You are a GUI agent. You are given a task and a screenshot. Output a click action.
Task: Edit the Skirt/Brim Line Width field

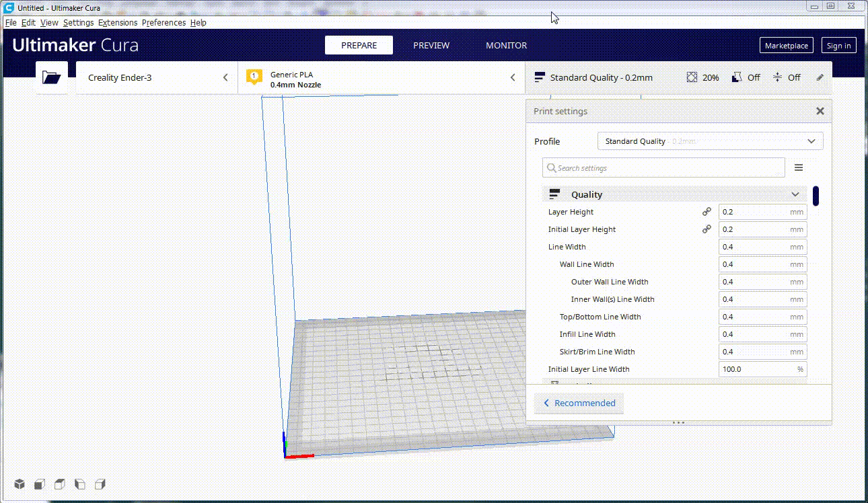pyautogui.click(x=762, y=352)
